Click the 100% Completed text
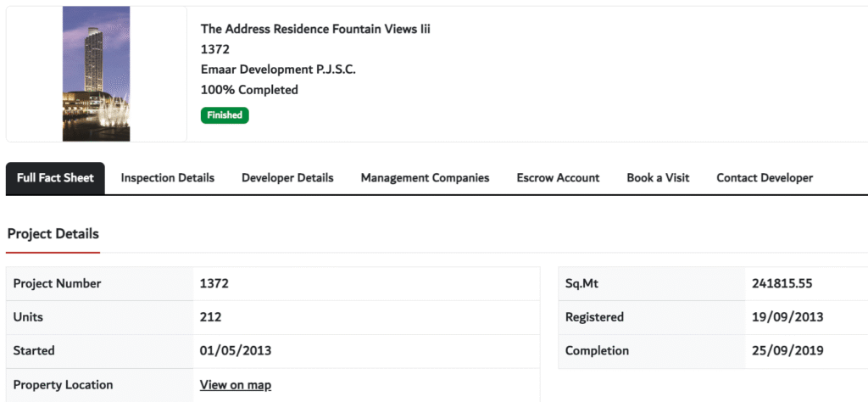This screenshot has width=868, height=402. 249,90
